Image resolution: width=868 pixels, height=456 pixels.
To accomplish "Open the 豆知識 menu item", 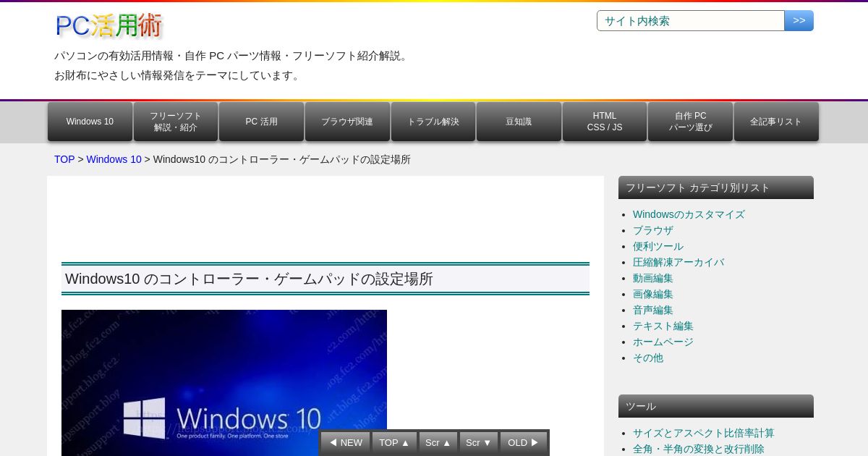I will [519, 122].
